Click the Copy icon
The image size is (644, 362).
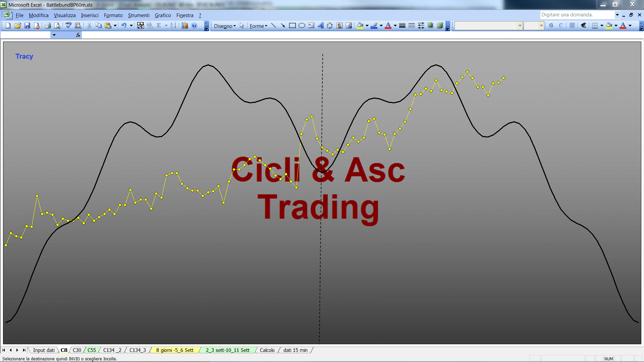click(99, 25)
